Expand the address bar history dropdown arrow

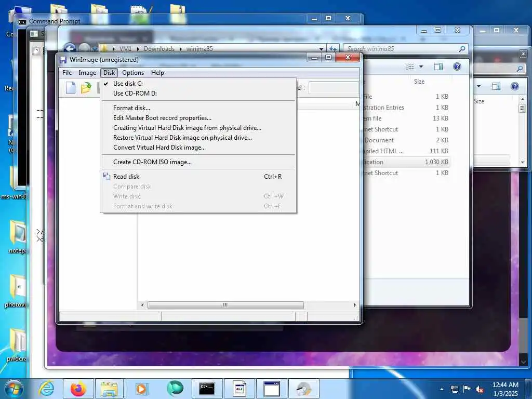pos(321,49)
